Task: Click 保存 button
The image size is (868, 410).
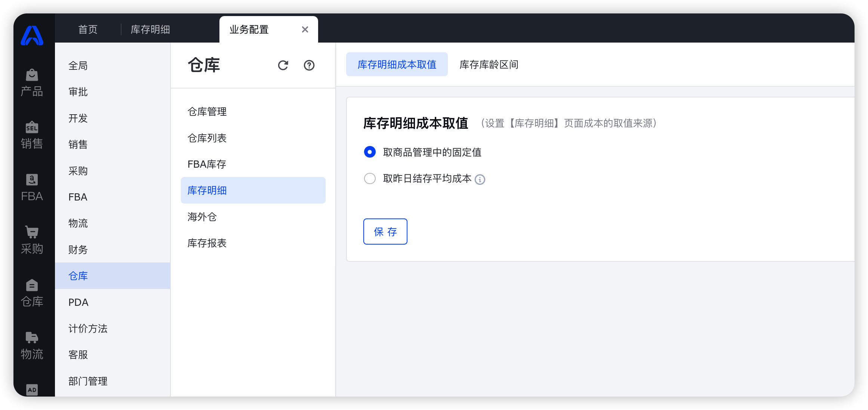Action: click(385, 231)
